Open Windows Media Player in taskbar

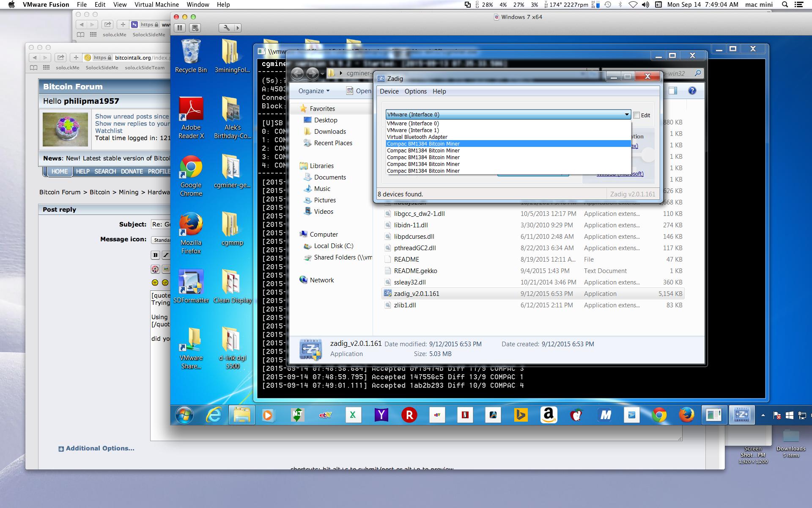[268, 415]
